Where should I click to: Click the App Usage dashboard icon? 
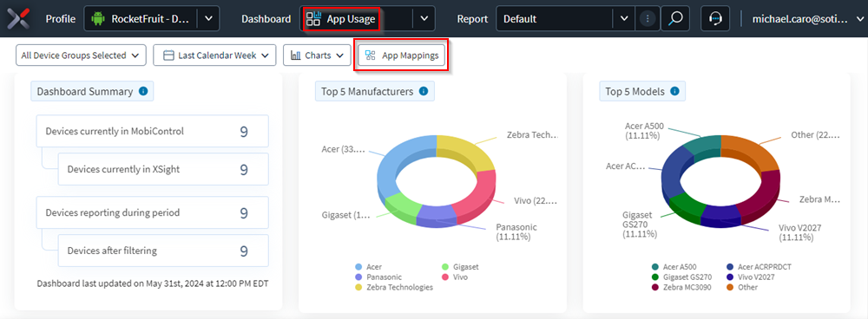[x=313, y=19]
